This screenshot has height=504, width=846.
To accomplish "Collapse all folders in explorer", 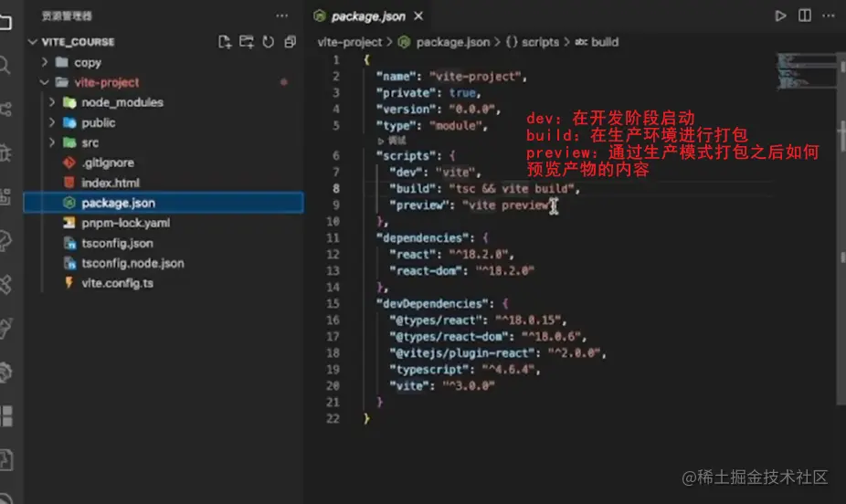I will pyautogui.click(x=291, y=41).
